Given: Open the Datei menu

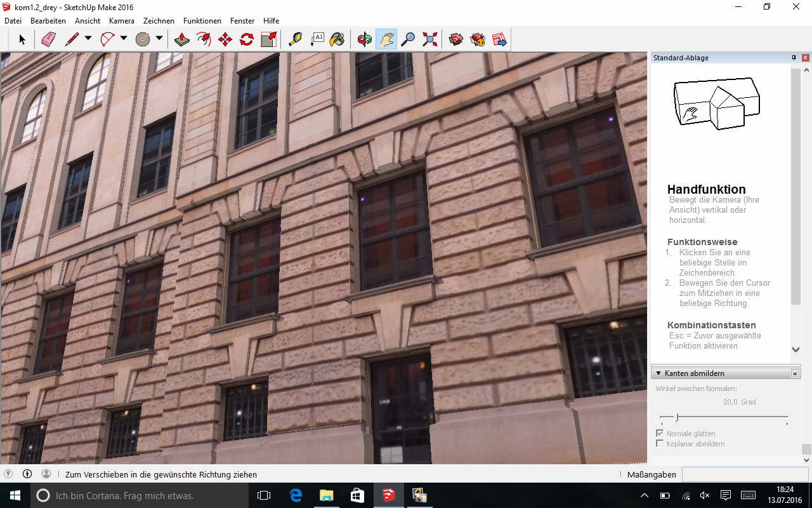Looking at the screenshot, I should click(13, 21).
